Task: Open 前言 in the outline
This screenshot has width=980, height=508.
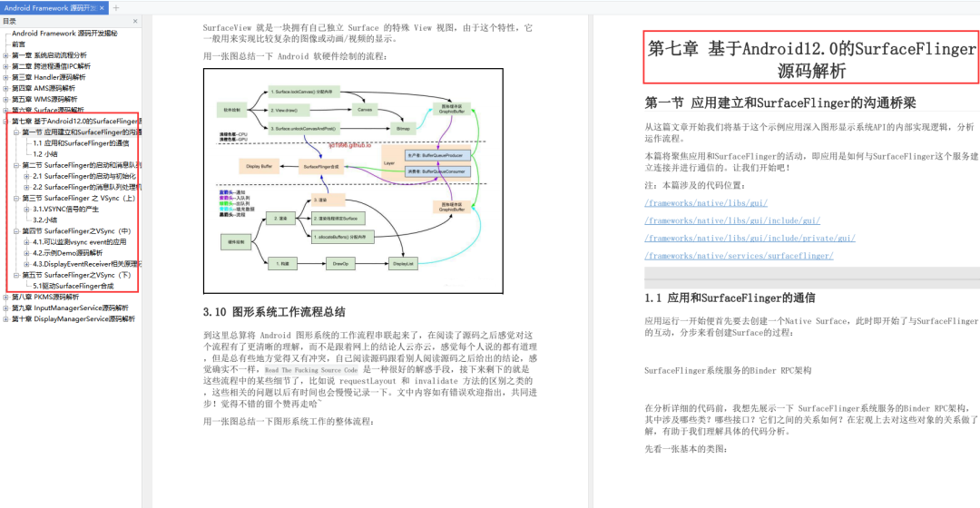Action: pos(19,44)
